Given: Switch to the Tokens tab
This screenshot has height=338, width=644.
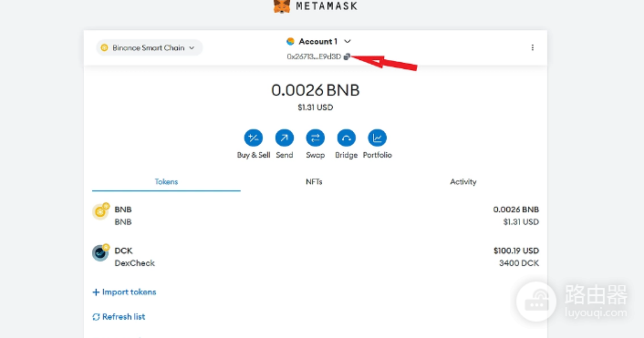Looking at the screenshot, I should click(x=166, y=181).
